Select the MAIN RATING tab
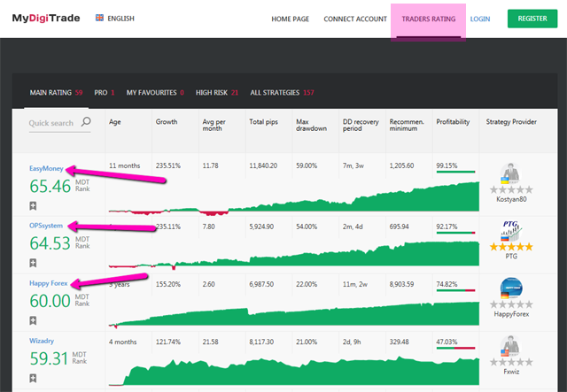 point(56,93)
